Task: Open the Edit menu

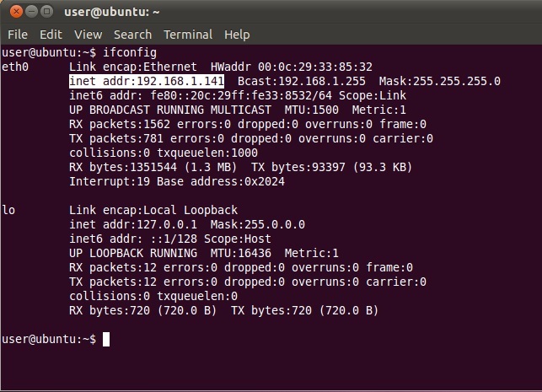Action: tap(51, 35)
